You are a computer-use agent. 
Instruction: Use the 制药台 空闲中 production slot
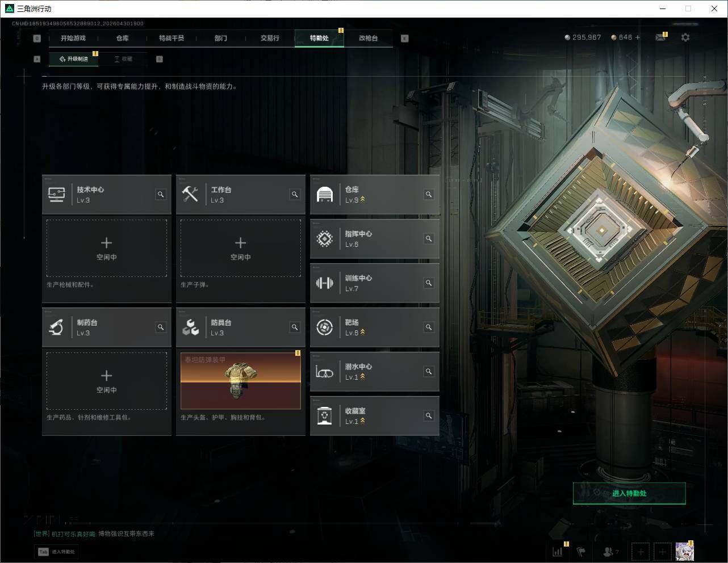pyautogui.click(x=107, y=381)
